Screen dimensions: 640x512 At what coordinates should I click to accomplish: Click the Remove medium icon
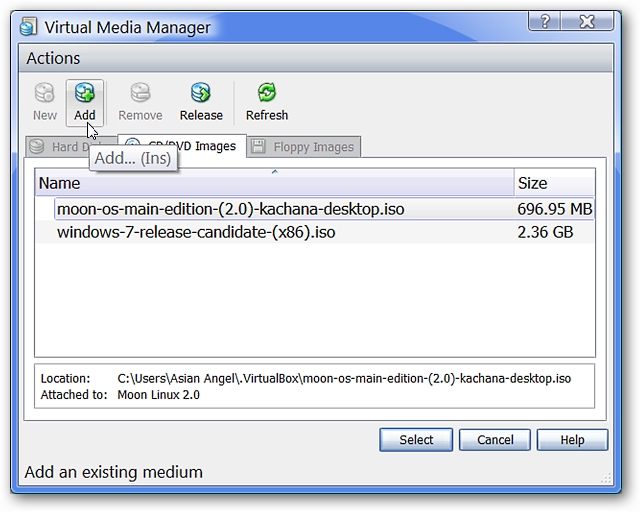point(140,93)
